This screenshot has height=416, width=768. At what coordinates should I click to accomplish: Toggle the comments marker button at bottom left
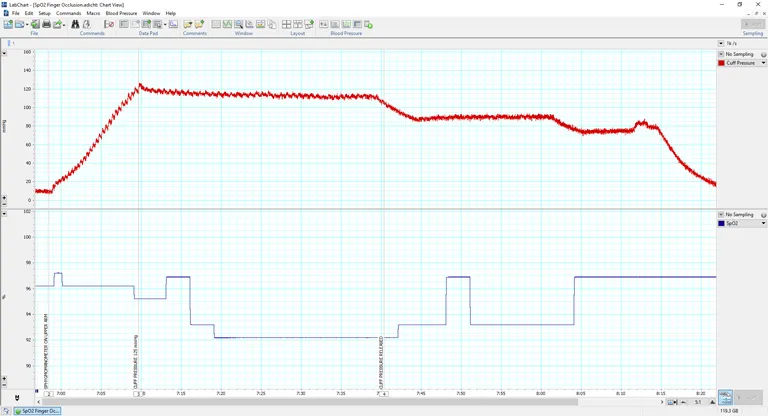coord(16,399)
